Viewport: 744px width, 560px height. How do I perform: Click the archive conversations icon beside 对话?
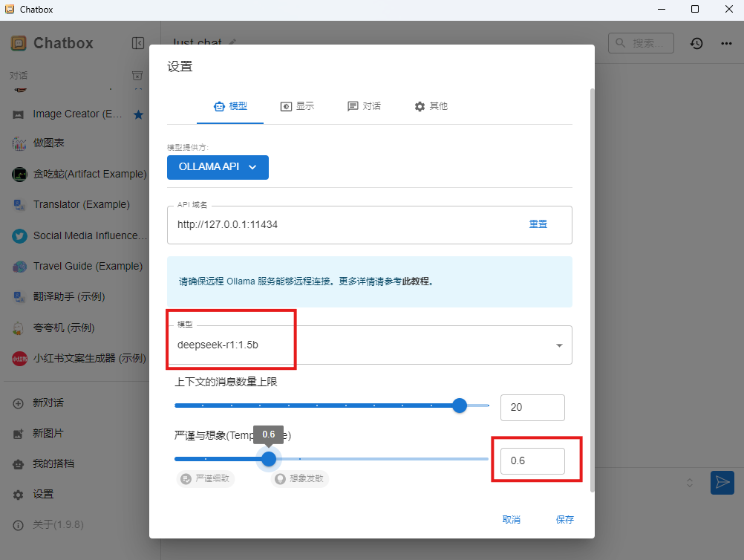pos(137,76)
